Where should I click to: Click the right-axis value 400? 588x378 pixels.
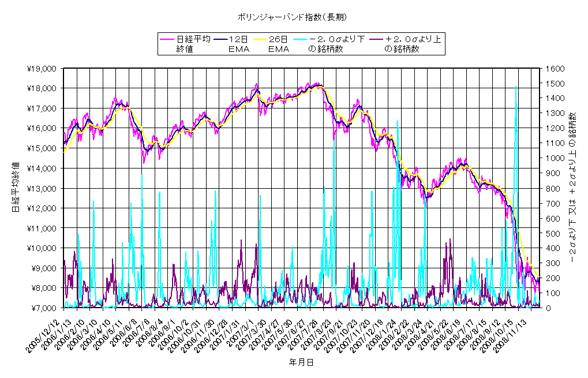pyautogui.click(x=553, y=248)
